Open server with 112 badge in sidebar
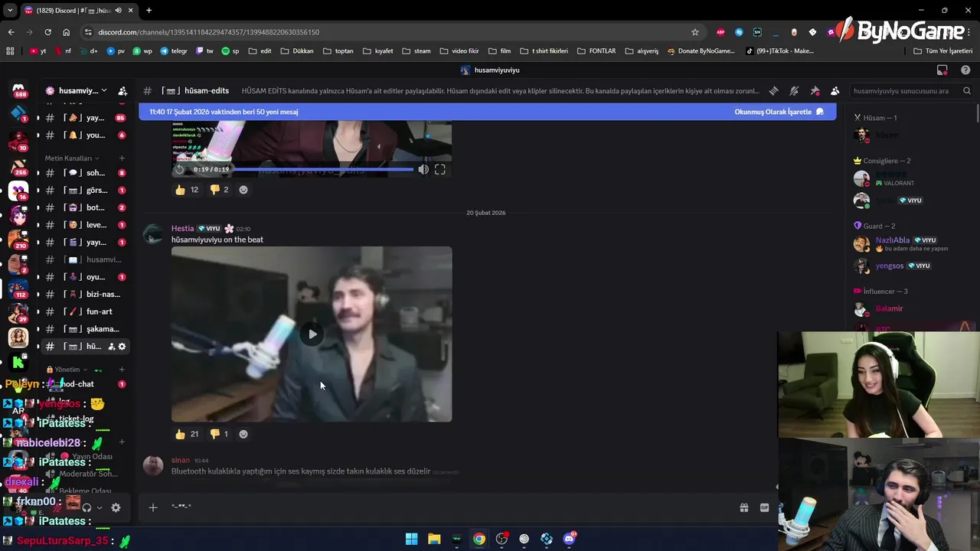Screen dimensions: 980x551 18,288
